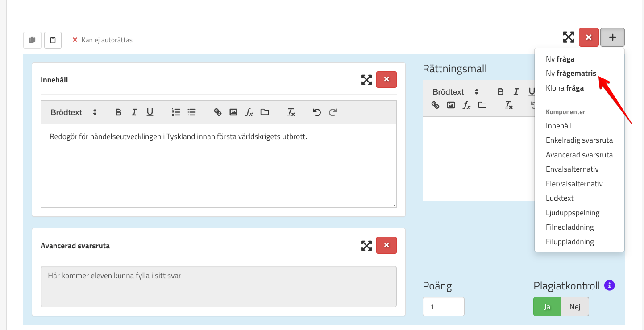Clear formatting in Innehåll editor

point(291,112)
